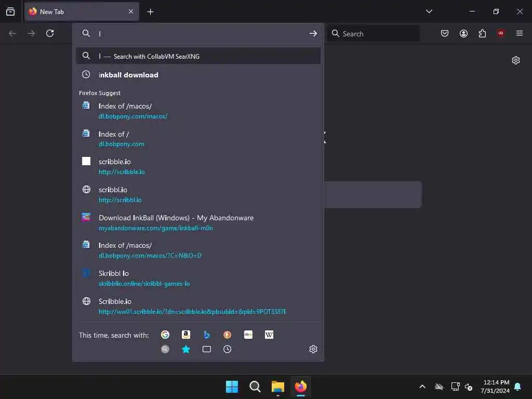
Task: Open the uBlock Origin extension icon
Action: click(501, 33)
